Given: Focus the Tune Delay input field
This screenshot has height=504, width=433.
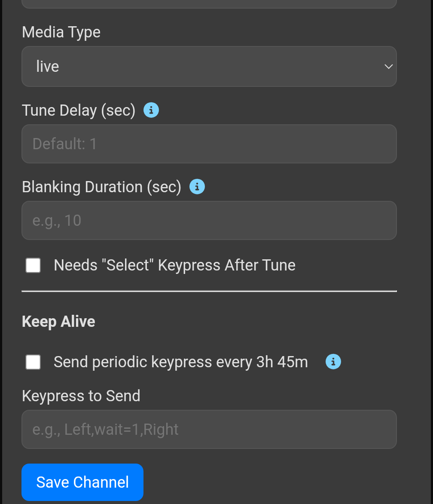Looking at the screenshot, I should [209, 144].
